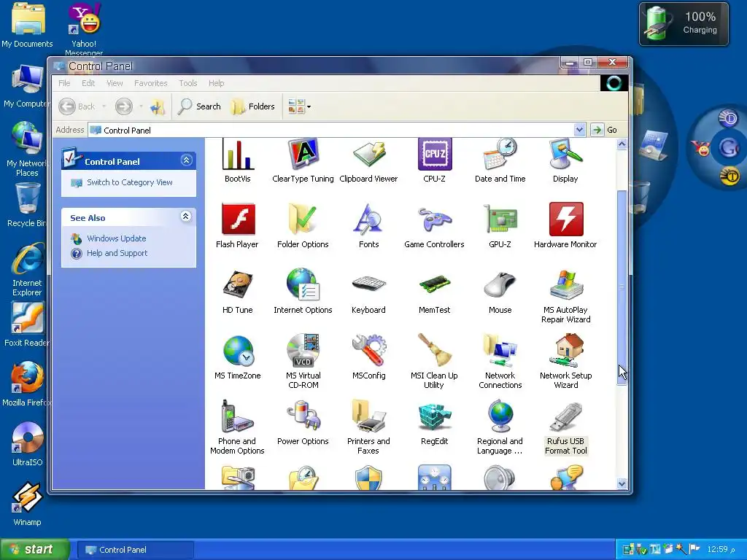Launch Clipboard Viewer
The image size is (747, 560).
[x=368, y=161]
